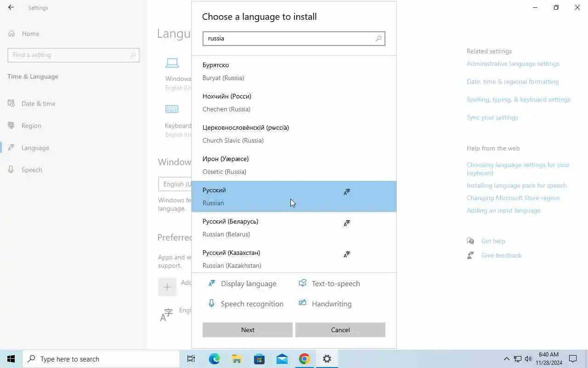Go to Settings Home
Image resolution: width=588 pixels, height=368 pixels.
(x=73, y=34)
